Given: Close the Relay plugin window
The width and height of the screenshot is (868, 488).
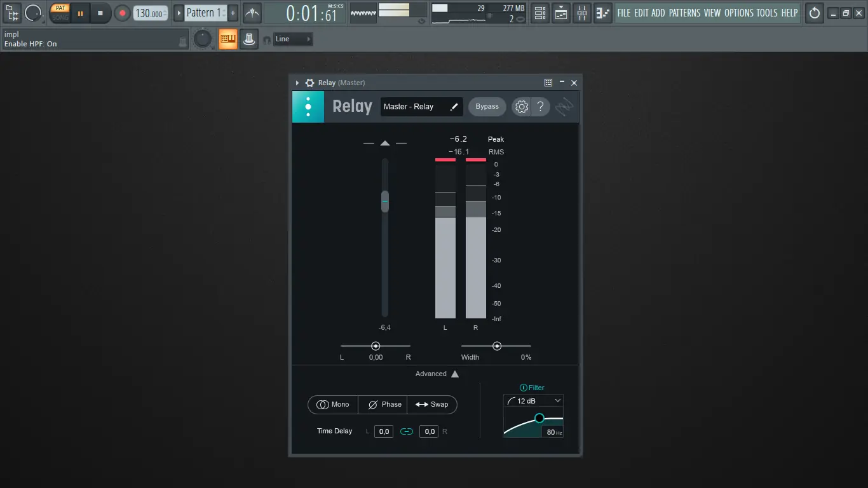Looking at the screenshot, I should coord(574,83).
